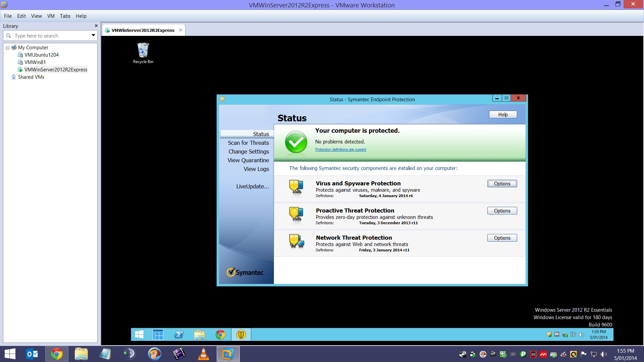Select Scan for Threats in sidebar
Viewport: 644px width, 362px height.
pos(248,143)
